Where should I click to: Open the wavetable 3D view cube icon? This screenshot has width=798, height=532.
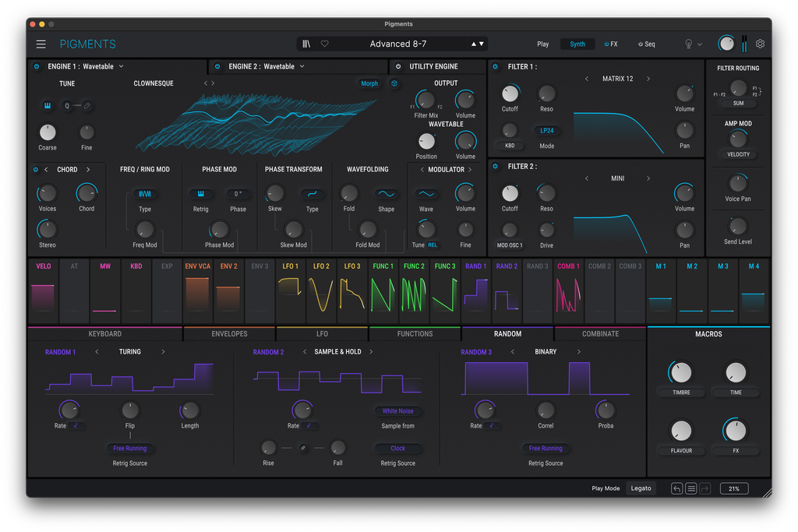[394, 83]
